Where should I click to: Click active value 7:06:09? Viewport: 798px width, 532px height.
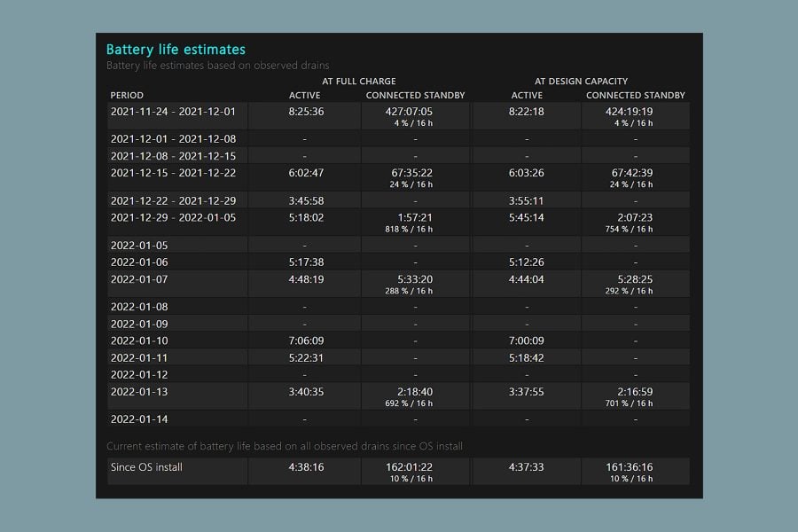(306, 340)
